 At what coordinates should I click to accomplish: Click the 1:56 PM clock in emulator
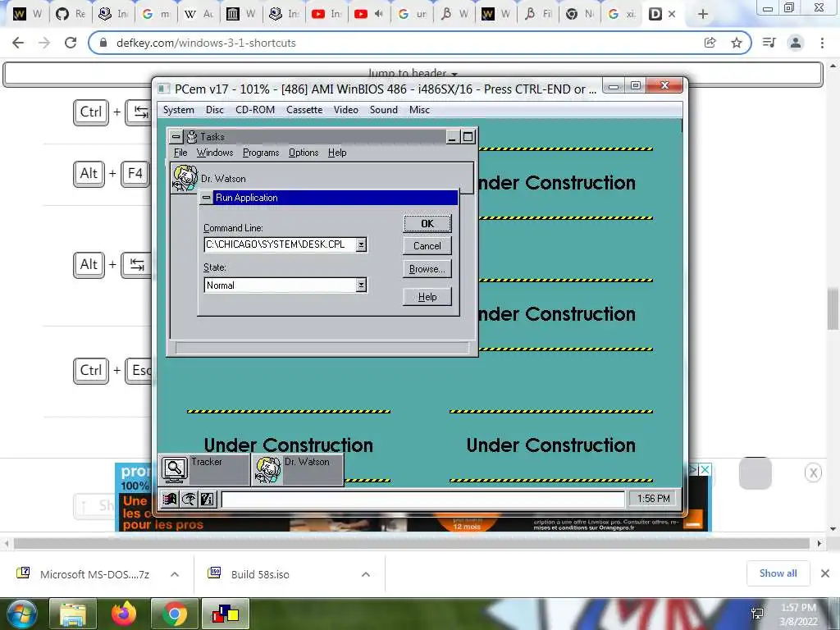click(653, 499)
